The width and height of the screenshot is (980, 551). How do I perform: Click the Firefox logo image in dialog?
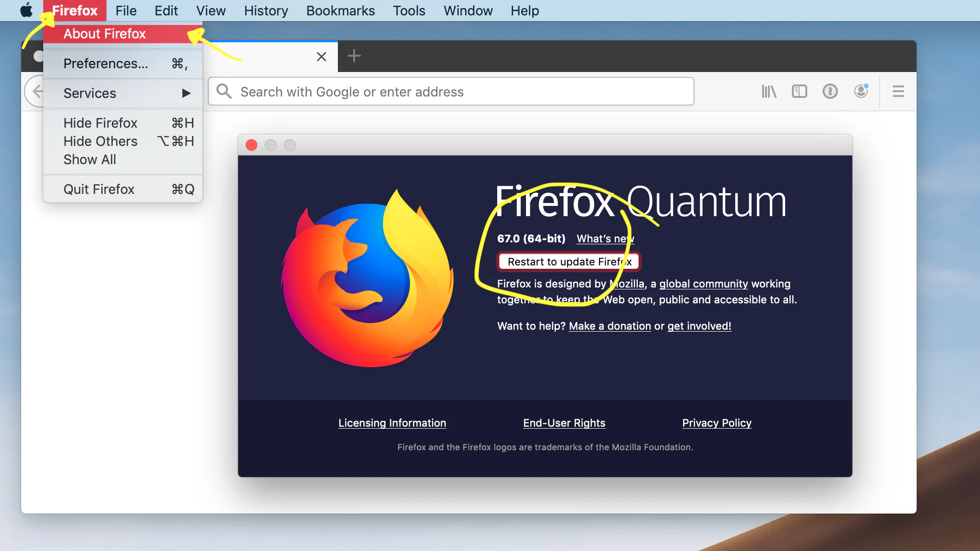[368, 278]
